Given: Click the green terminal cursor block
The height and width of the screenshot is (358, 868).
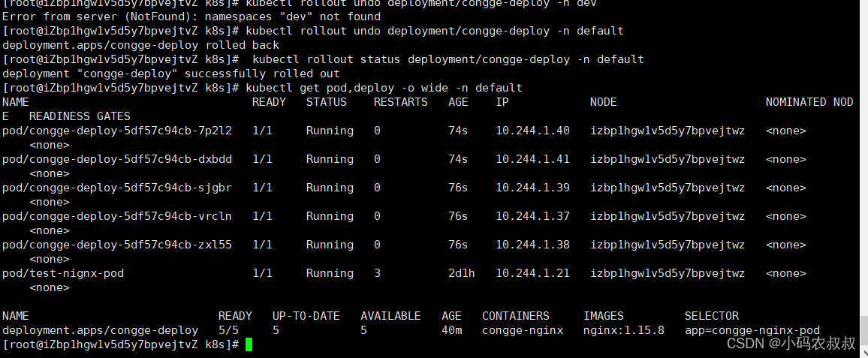Looking at the screenshot, I should [x=249, y=344].
